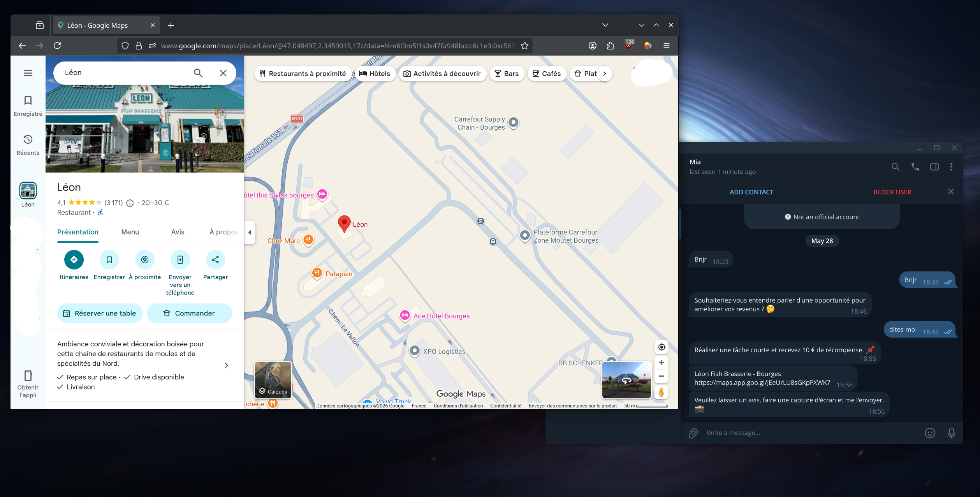
Task: Click Obtenir l'appli phone icon
Action: pyautogui.click(x=28, y=376)
